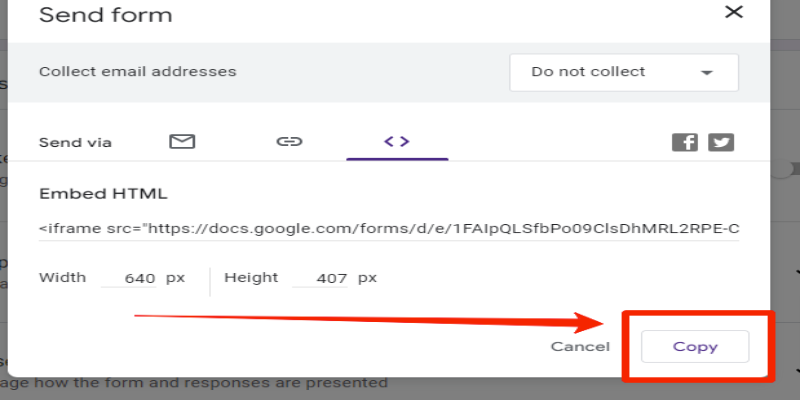Share the form via Facebook
Image resolution: width=800 pixels, height=400 pixels.
click(x=685, y=142)
